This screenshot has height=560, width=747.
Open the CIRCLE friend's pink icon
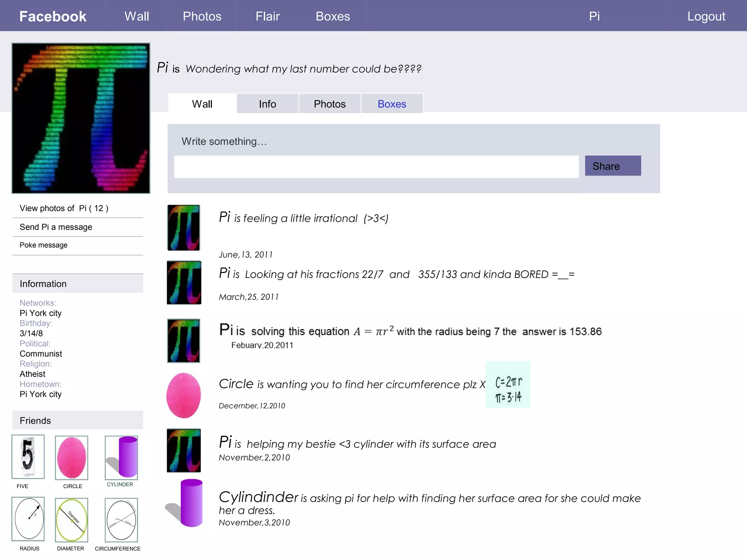pyautogui.click(x=71, y=458)
